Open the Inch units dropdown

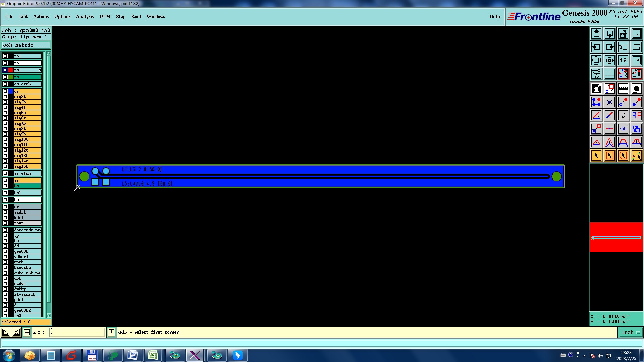630,332
